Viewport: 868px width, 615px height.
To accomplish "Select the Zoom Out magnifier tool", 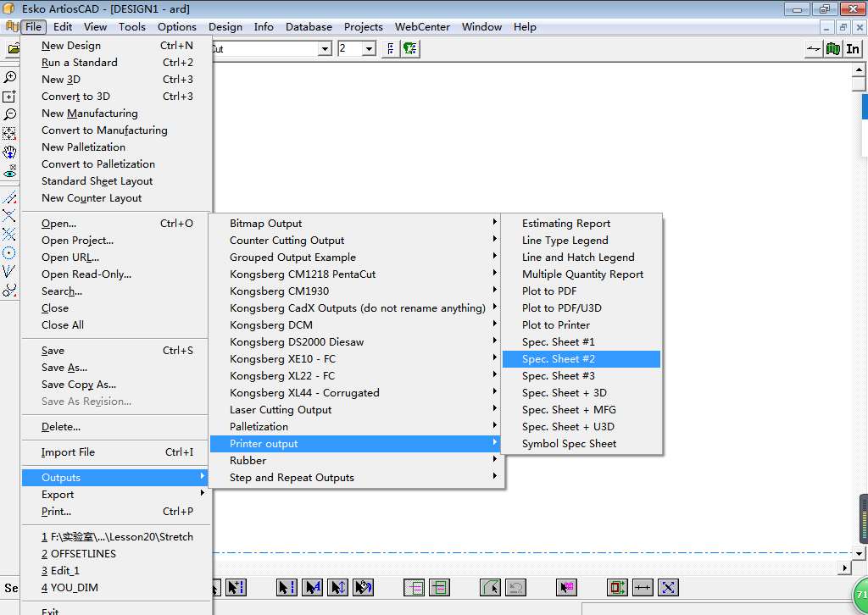I will [9, 114].
